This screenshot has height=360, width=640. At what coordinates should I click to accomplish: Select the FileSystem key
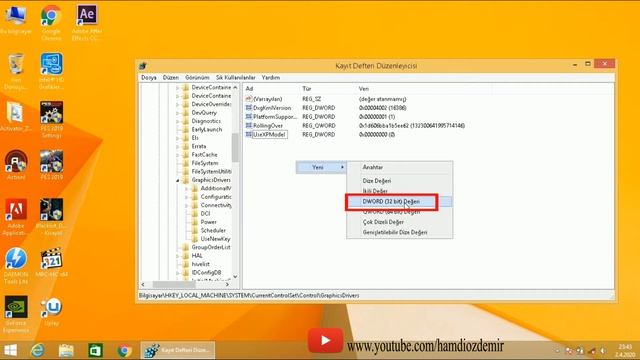205,163
